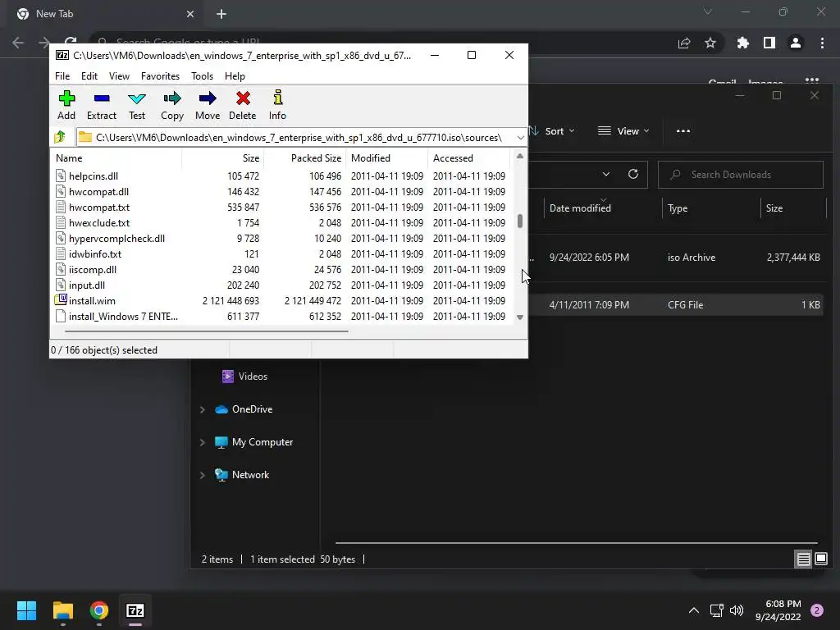Select the helpcins.dll file icon
The width and height of the screenshot is (840, 630).
click(x=61, y=176)
